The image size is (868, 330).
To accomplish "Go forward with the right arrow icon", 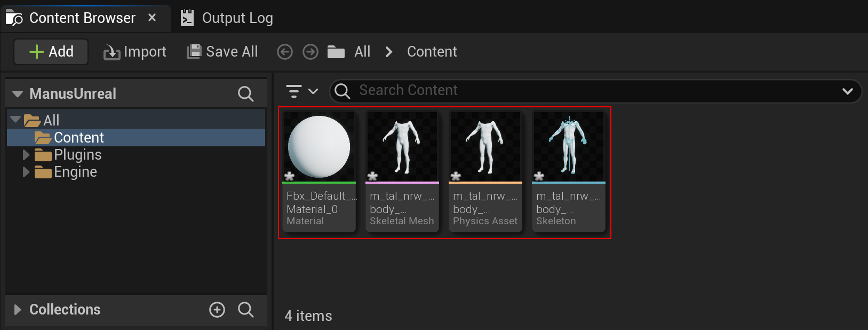I will [x=310, y=52].
